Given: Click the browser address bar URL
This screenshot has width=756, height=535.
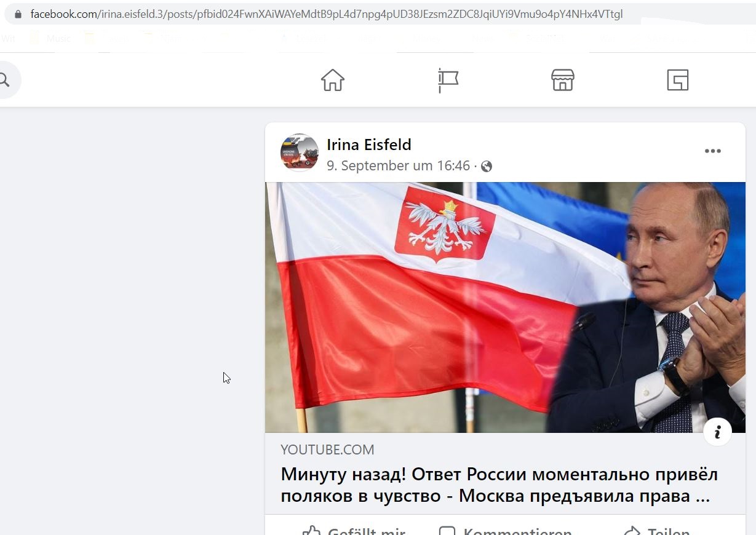Looking at the screenshot, I should (x=327, y=14).
